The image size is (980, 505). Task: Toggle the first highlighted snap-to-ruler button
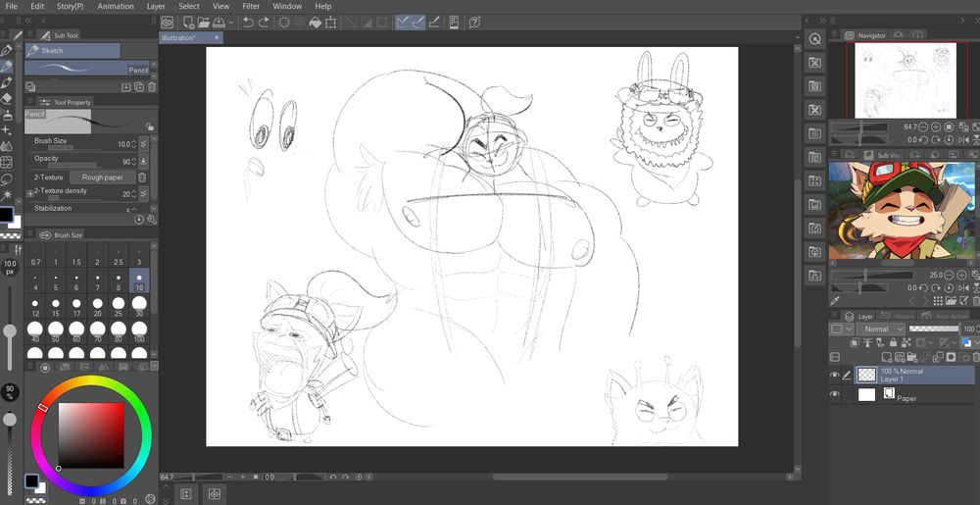click(403, 23)
